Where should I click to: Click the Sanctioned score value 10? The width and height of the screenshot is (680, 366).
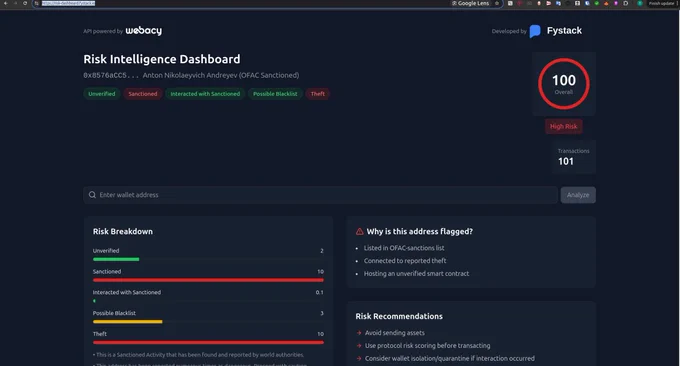pyautogui.click(x=320, y=271)
